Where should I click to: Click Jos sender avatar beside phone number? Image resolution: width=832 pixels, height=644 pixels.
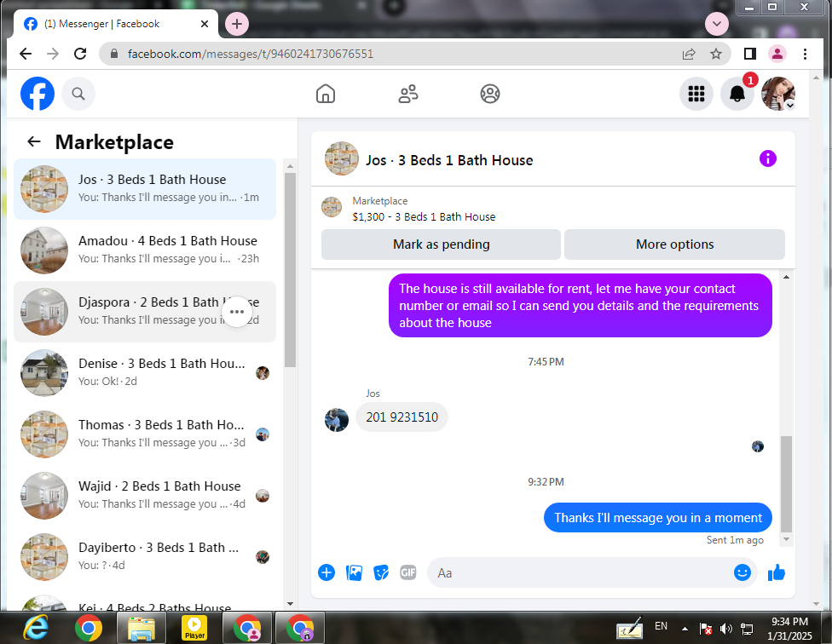click(337, 420)
